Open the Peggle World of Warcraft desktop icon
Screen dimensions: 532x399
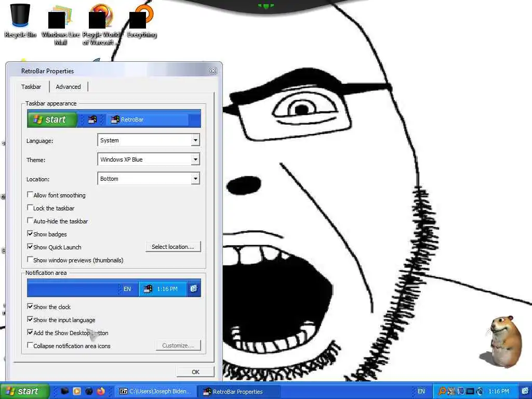101,24
